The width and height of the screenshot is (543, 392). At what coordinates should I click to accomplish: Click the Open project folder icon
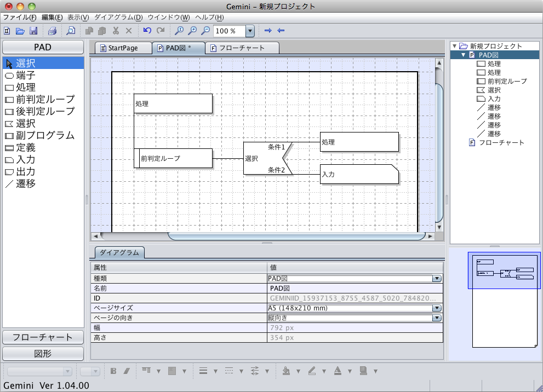tap(20, 31)
